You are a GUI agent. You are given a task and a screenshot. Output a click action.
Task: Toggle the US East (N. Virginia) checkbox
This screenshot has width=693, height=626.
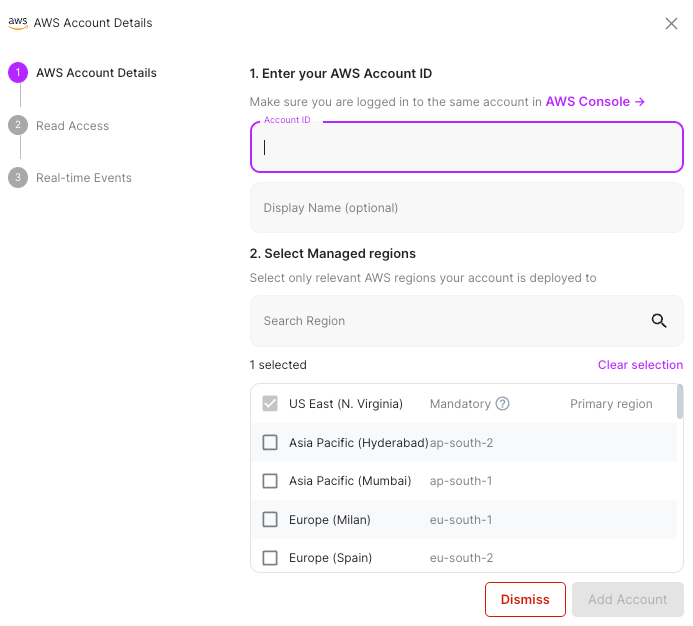pyautogui.click(x=270, y=404)
